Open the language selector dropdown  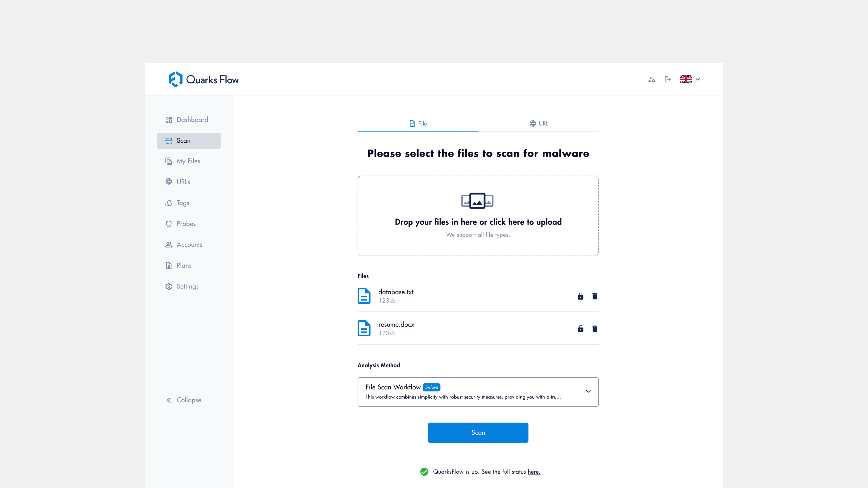[x=689, y=80]
